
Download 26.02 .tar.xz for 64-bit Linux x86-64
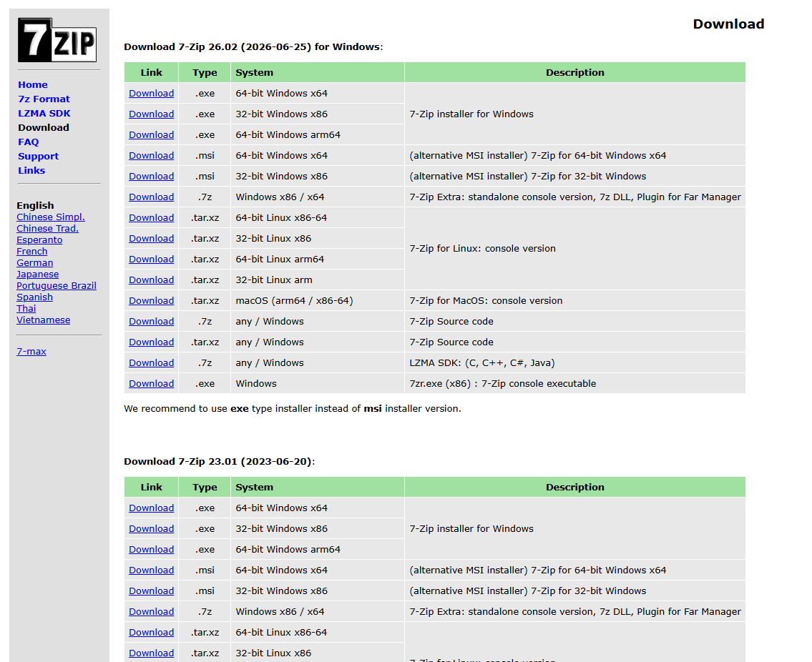[151, 217]
